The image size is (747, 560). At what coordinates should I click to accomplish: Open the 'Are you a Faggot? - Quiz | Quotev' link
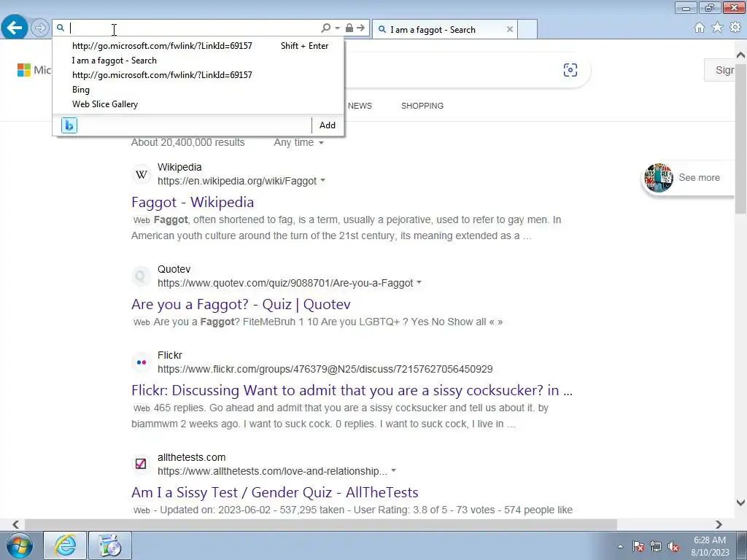click(x=241, y=304)
